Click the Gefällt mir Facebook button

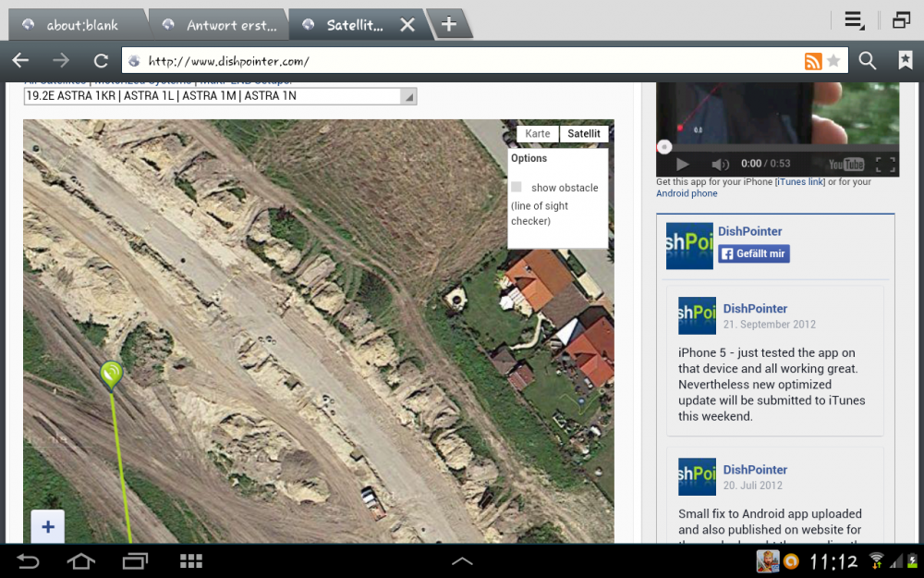(754, 254)
